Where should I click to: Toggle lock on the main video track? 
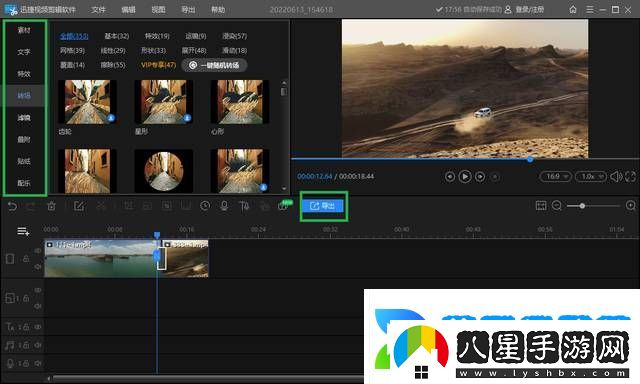[26, 259]
